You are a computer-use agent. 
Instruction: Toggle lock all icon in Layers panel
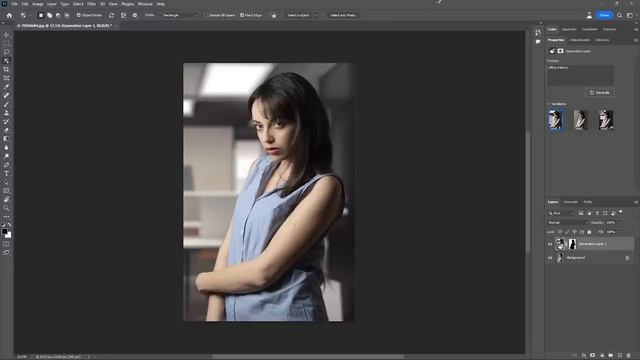click(589, 232)
